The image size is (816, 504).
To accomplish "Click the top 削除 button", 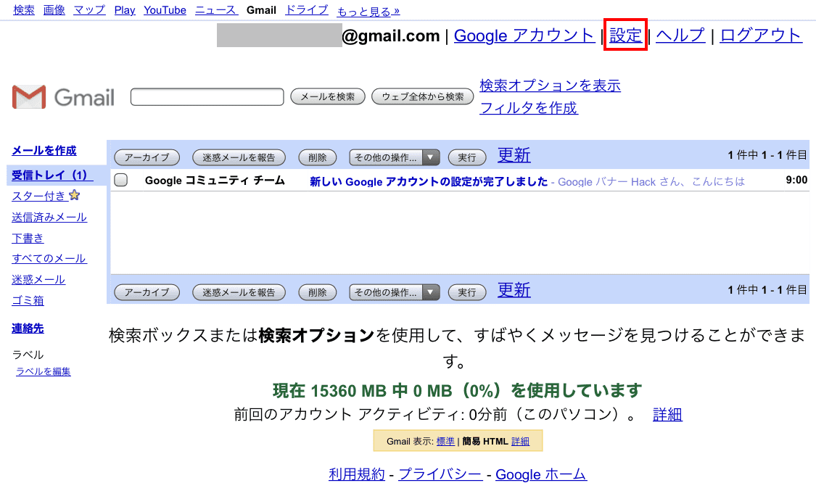I will (x=318, y=157).
